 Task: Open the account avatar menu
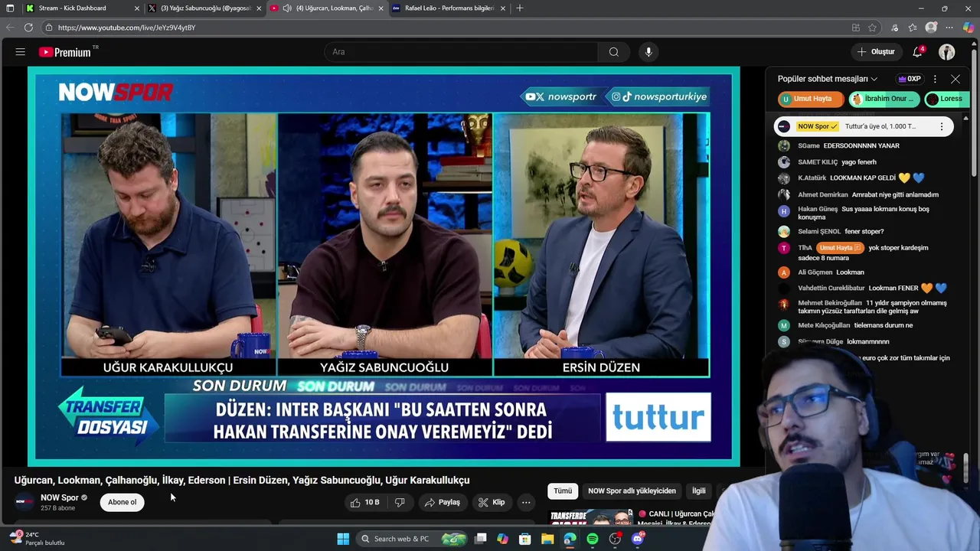click(x=947, y=52)
